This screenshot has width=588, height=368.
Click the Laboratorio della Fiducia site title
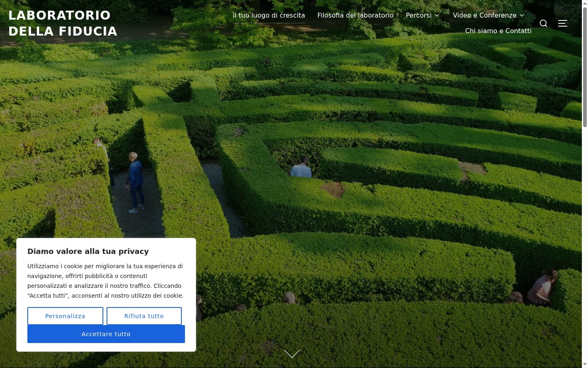[63, 23]
